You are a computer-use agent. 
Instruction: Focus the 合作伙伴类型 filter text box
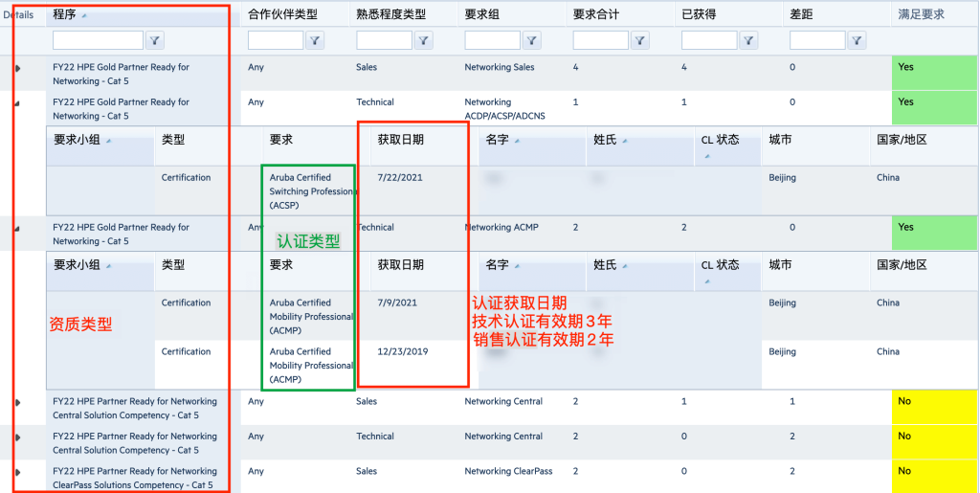[x=276, y=40]
